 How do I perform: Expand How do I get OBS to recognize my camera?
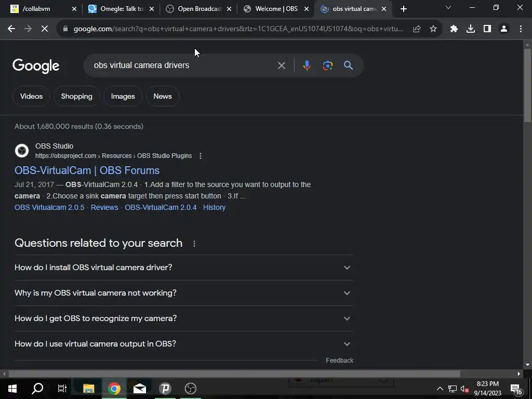183,318
